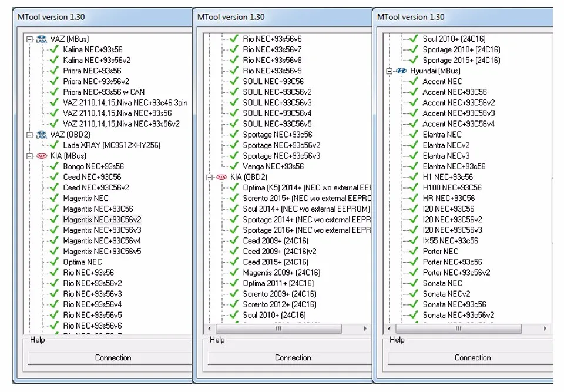Click Connection button in right window
The height and width of the screenshot is (392, 564).
click(470, 358)
